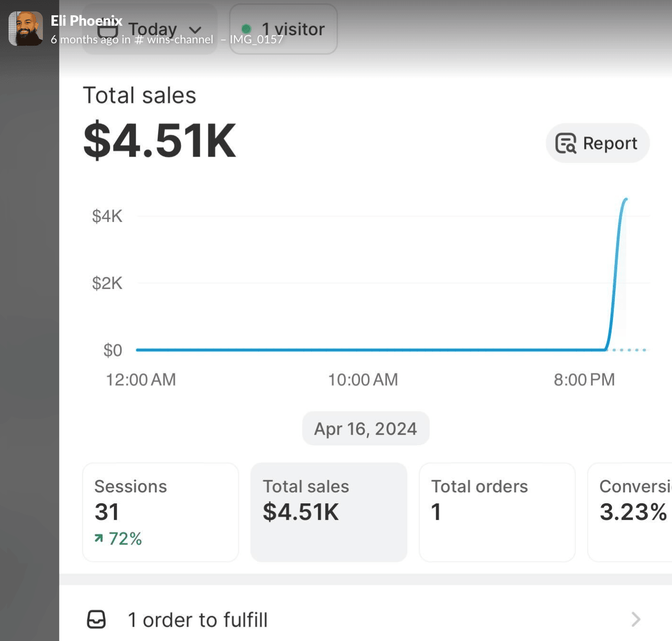Click the sales spike peak on chart

(x=625, y=200)
